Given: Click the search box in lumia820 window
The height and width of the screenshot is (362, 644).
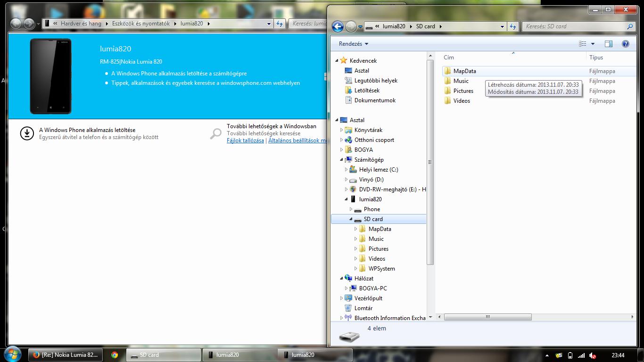Looking at the screenshot, I should [x=309, y=23].
